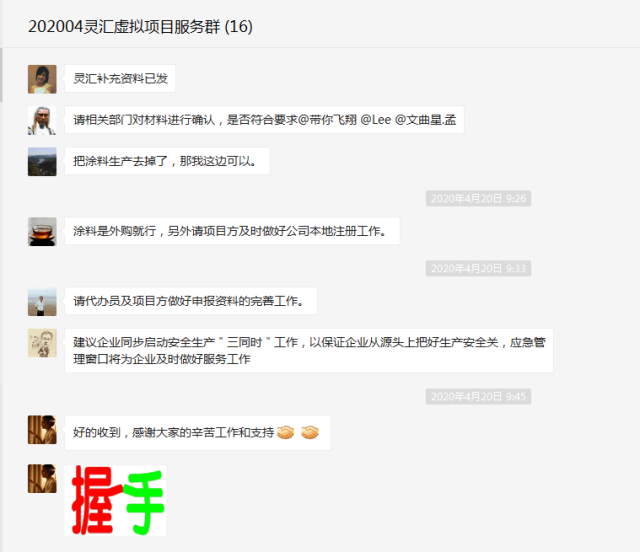
Task: Open the beach person avatar profile
Action: point(42,302)
